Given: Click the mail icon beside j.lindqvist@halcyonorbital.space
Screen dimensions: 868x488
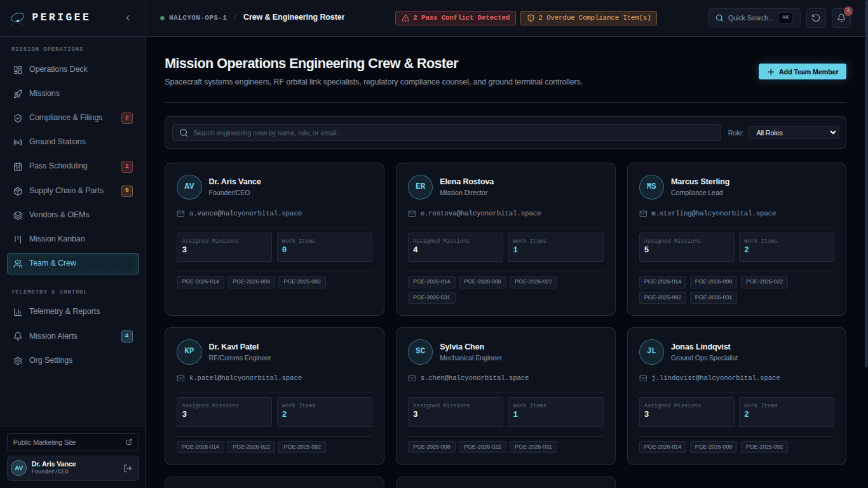Looking at the screenshot, I should [643, 378].
